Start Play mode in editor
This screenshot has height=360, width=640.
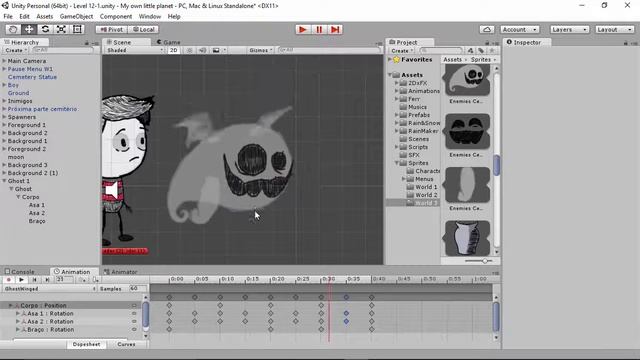click(x=303, y=29)
